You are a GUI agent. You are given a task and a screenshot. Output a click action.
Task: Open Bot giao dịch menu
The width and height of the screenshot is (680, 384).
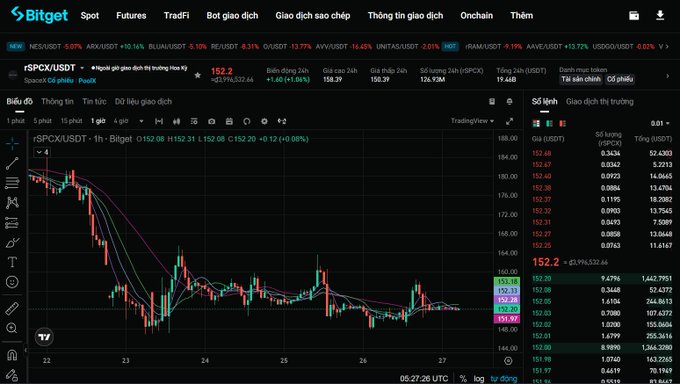[232, 16]
